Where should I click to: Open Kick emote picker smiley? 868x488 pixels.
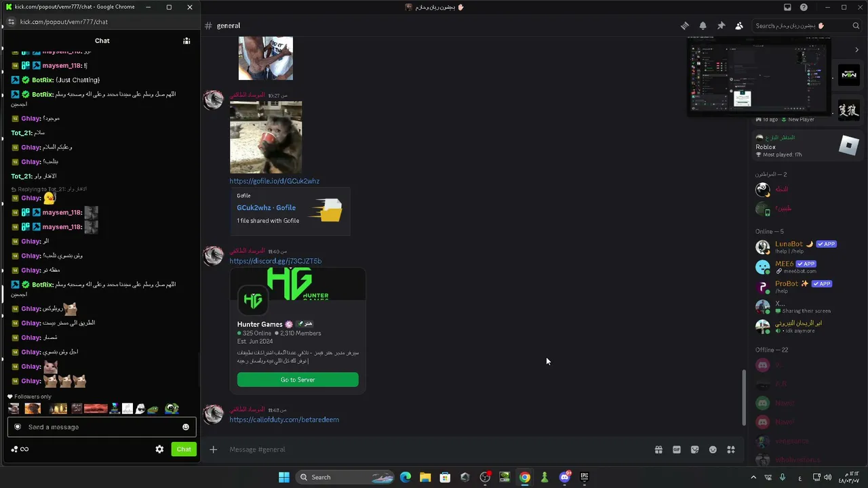pos(186,427)
